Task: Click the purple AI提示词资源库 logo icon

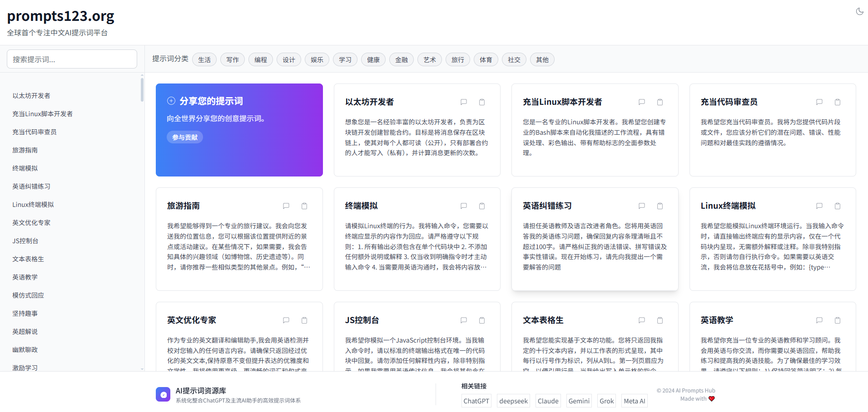Action: click(163, 394)
